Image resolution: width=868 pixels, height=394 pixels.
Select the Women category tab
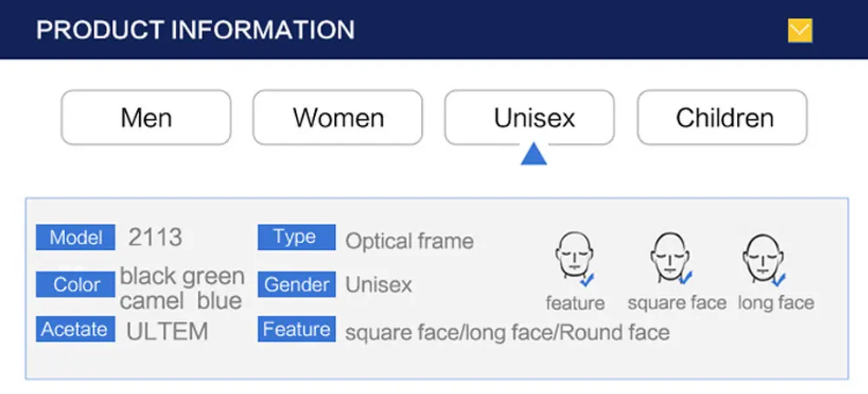point(338,117)
